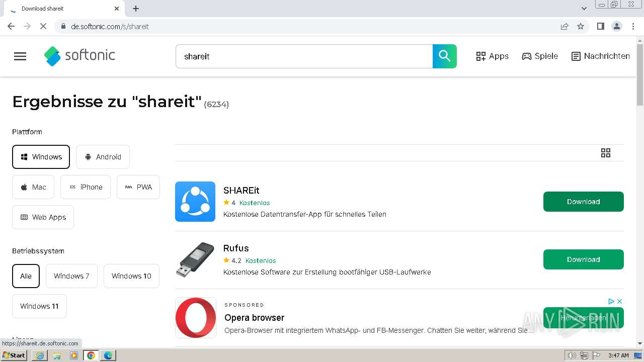Click the Chrome taskbar icon
The image size is (644, 362).
click(91, 355)
